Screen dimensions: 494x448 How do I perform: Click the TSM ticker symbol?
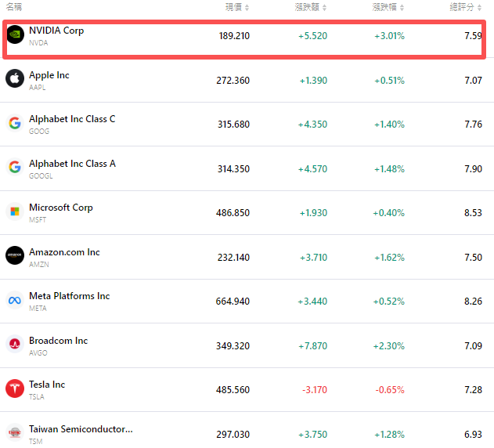coord(35,442)
